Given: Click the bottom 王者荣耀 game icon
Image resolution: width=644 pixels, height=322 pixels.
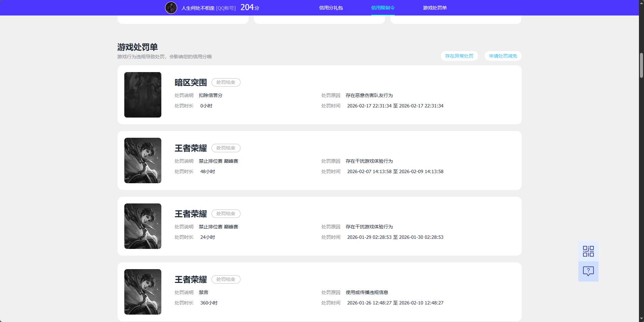Looking at the screenshot, I should click(142, 292).
